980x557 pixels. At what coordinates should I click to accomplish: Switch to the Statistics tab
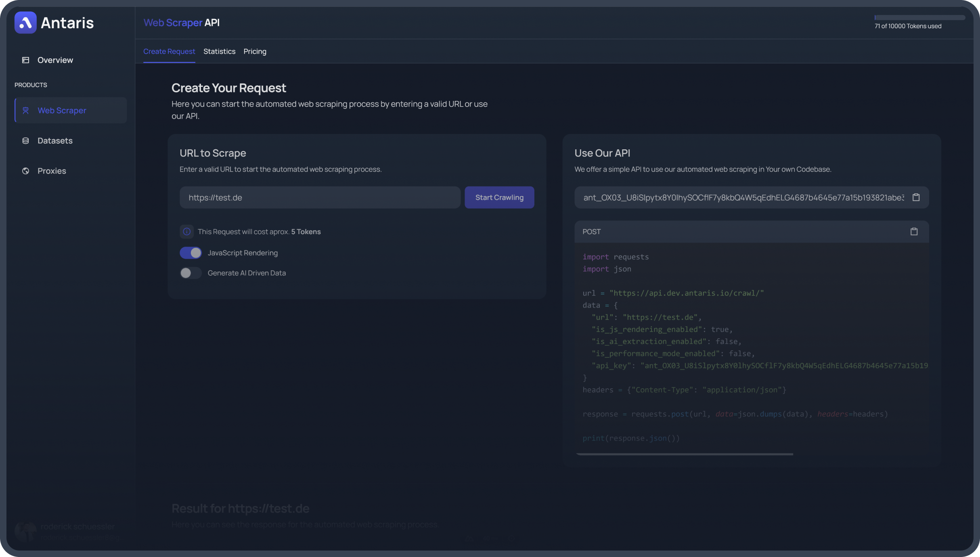click(x=219, y=50)
